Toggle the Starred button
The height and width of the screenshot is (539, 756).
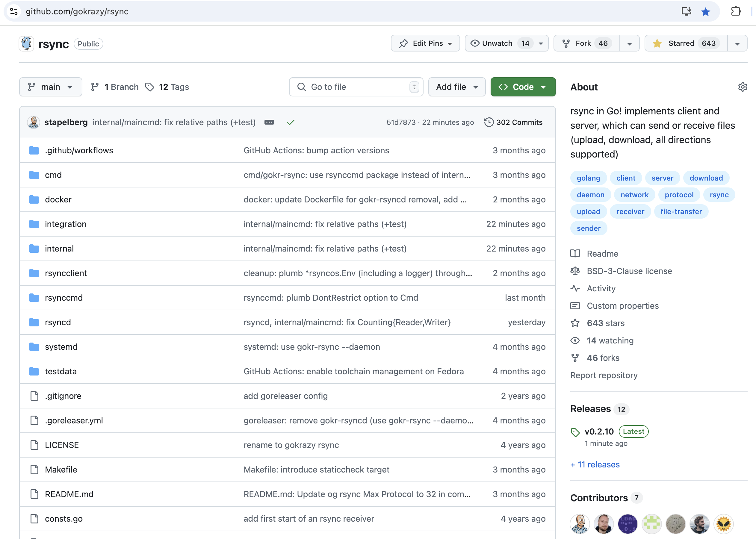tap(686, 43)
